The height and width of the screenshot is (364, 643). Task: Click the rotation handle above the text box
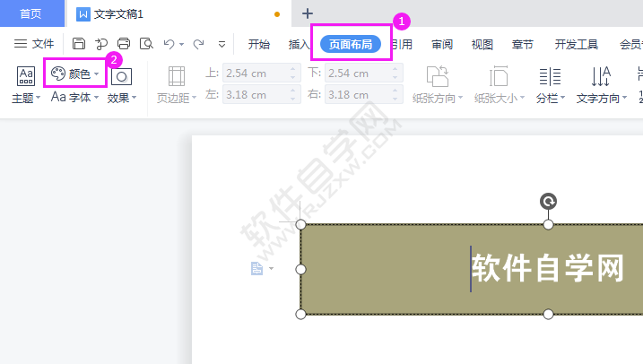[548, 201]
